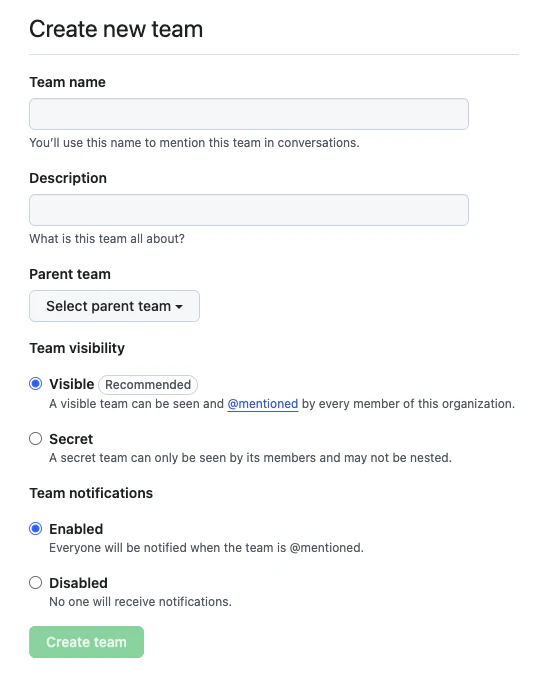Focus the Description text box
The image size is (544, 677).
click(249, 210)
